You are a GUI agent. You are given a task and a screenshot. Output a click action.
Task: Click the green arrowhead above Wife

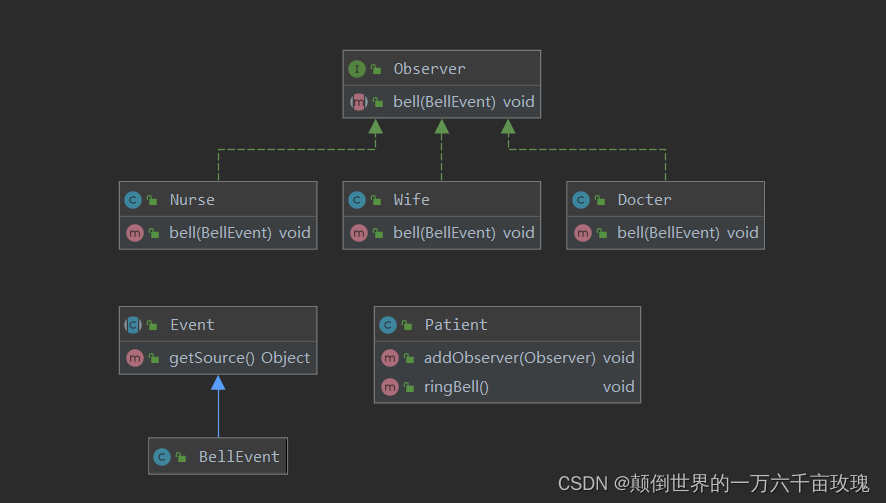pyautogui.click(x=441, y=127)
